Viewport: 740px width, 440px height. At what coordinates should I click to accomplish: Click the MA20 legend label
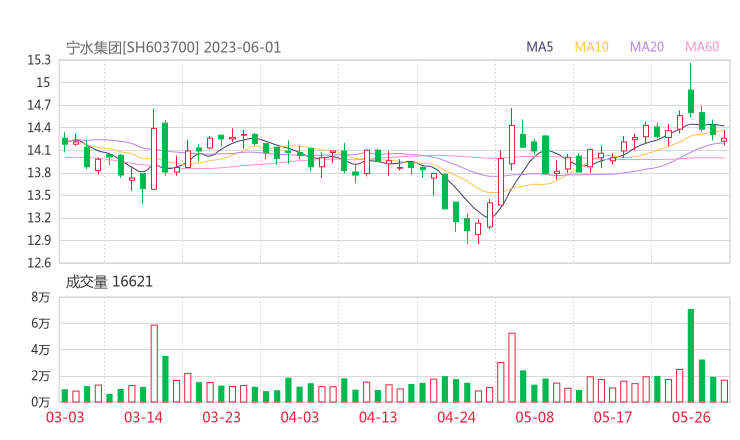(x=647, y=47)
